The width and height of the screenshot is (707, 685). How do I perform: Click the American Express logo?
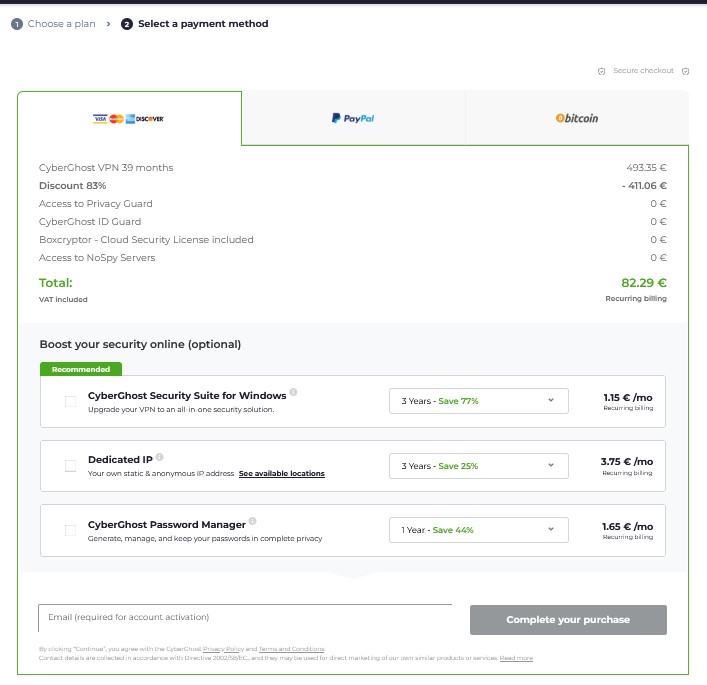[x=130, y=119]
